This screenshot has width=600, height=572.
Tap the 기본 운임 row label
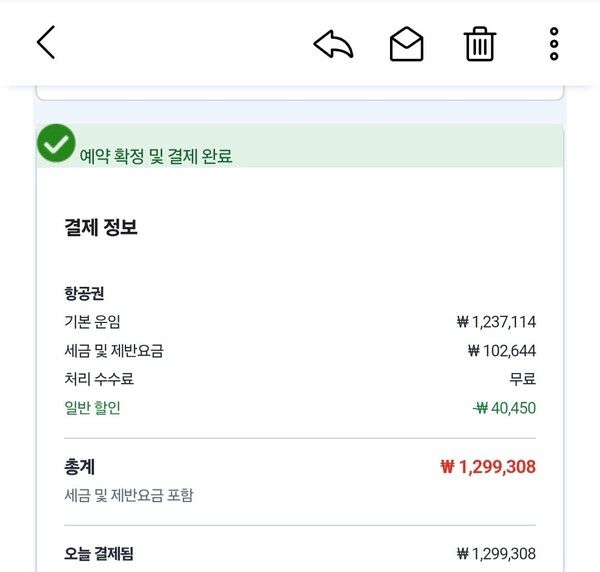(x=92, y=322)
